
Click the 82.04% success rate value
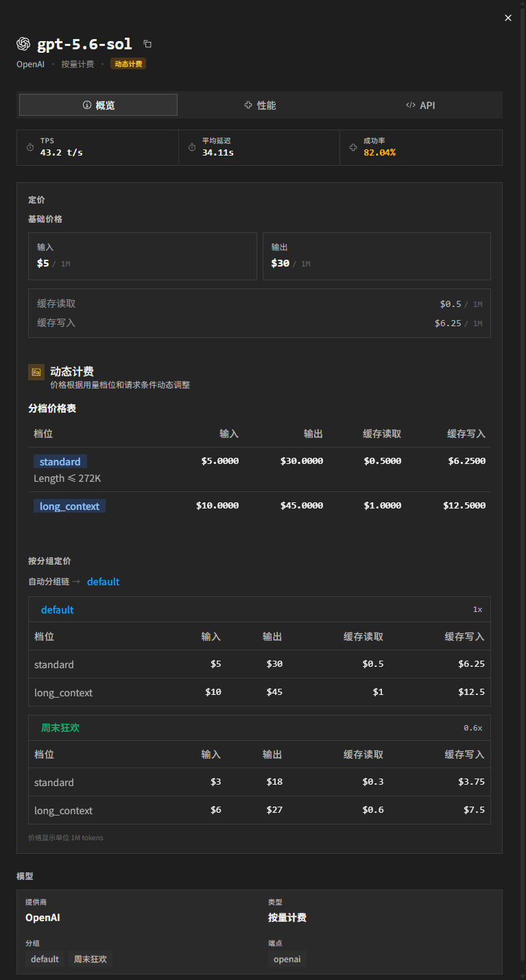point(380,152)
